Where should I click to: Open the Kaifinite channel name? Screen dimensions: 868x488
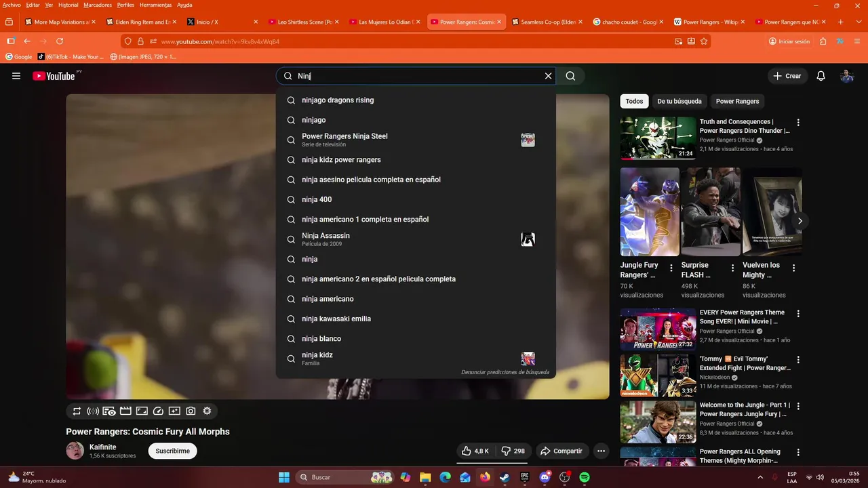click(103, 447)
